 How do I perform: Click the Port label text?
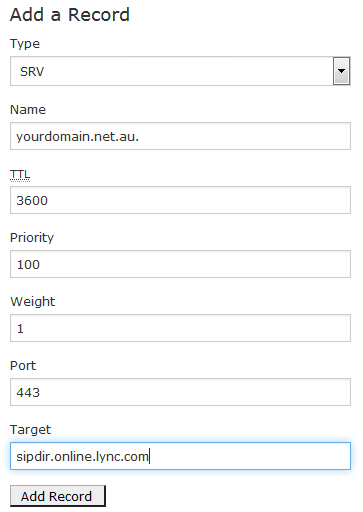pos(23,366)
